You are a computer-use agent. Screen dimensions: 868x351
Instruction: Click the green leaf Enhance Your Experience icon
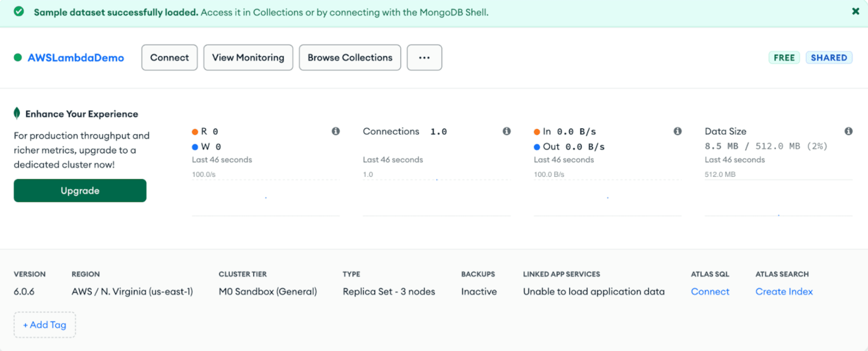17,113
